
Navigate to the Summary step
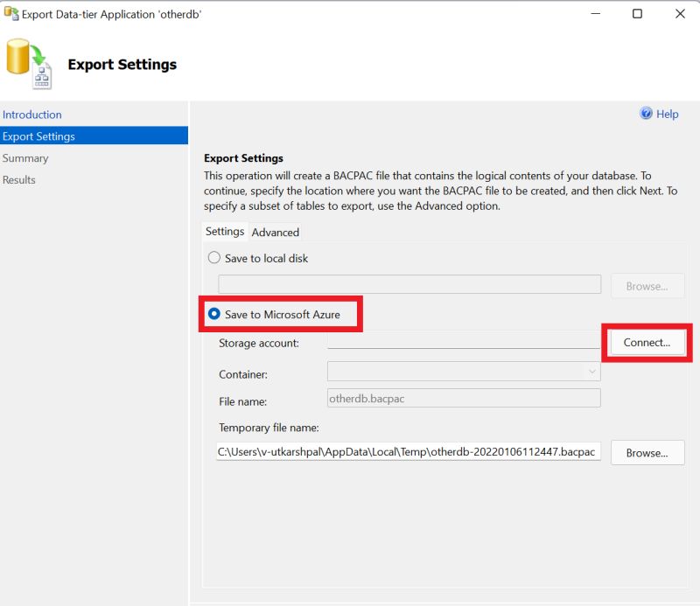pos(25,158)
